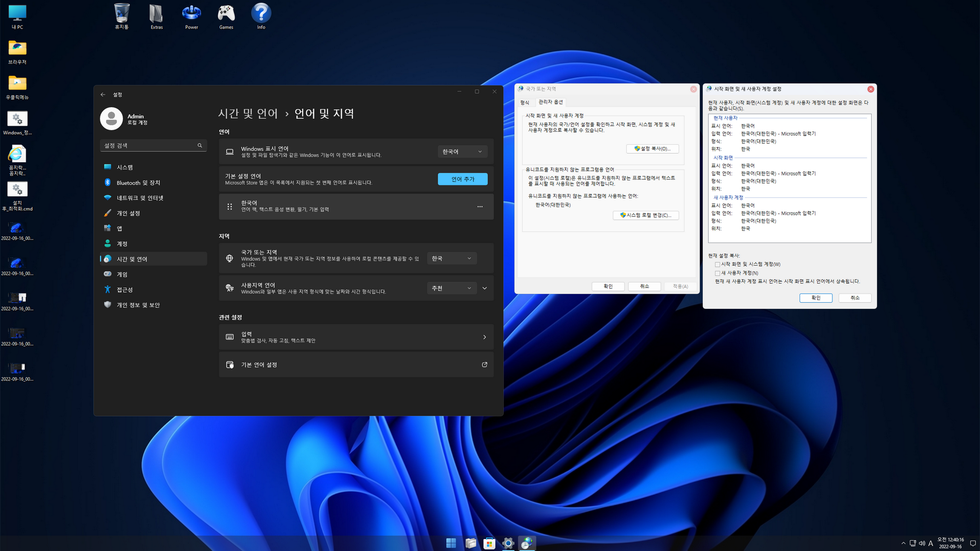Select 개인 정보 및 보안 in sidebar
Viewport: 980px width, 551px height.
[x=154, y=305]
